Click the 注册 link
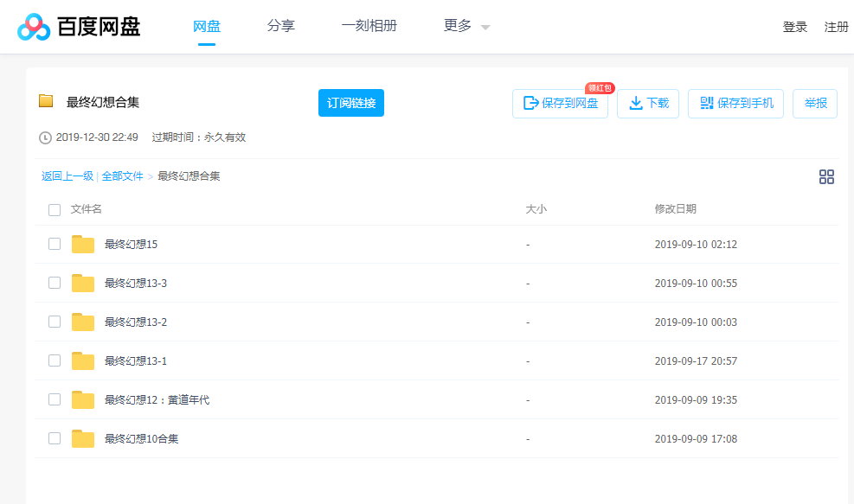The image size is (854, 504). pyautogui.click(x=836, y=27)
